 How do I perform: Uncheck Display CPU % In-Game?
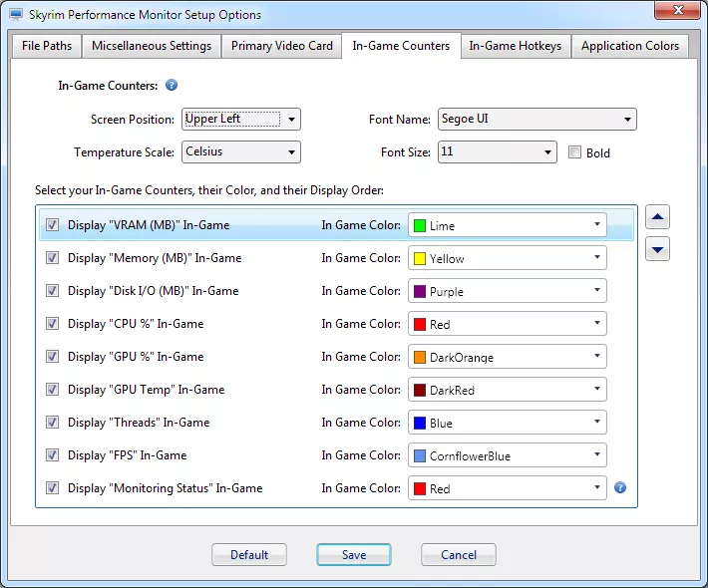click(x=53, y=324)
